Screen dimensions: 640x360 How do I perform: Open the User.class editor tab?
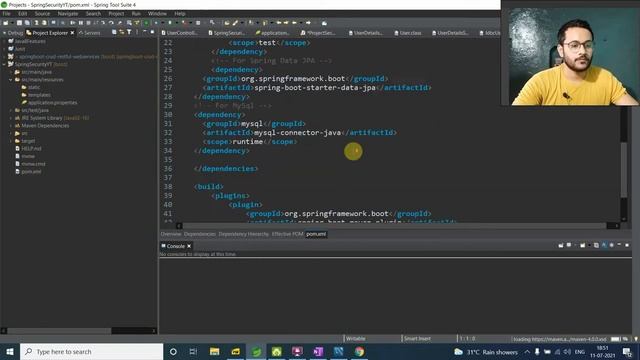pos(408,33)
